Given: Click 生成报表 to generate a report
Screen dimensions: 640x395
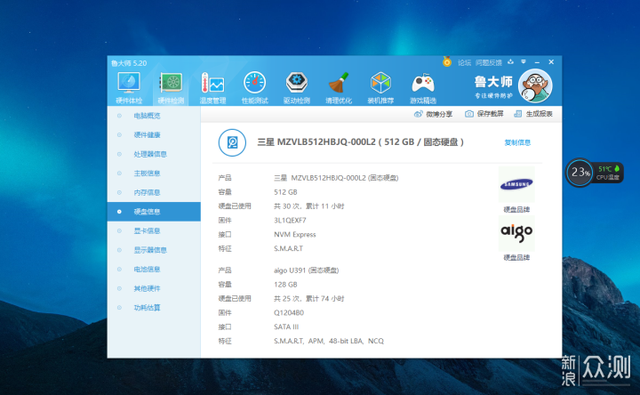Looking at the screenshot, I should point(533,114).
